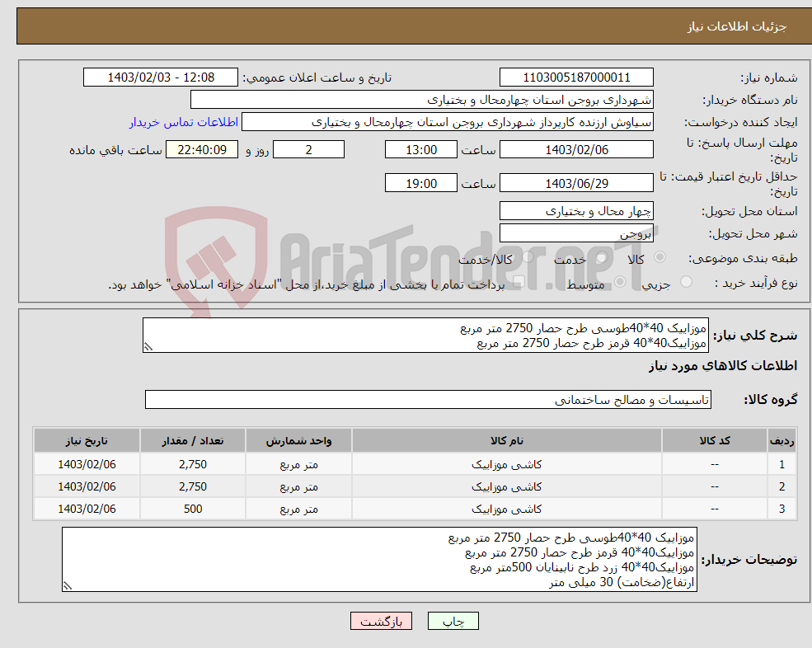Image resolution: width=812 pixels, height=648 pixels.
Task: Click unit متر مربع in row 2
Action: [x=298, y=487]
